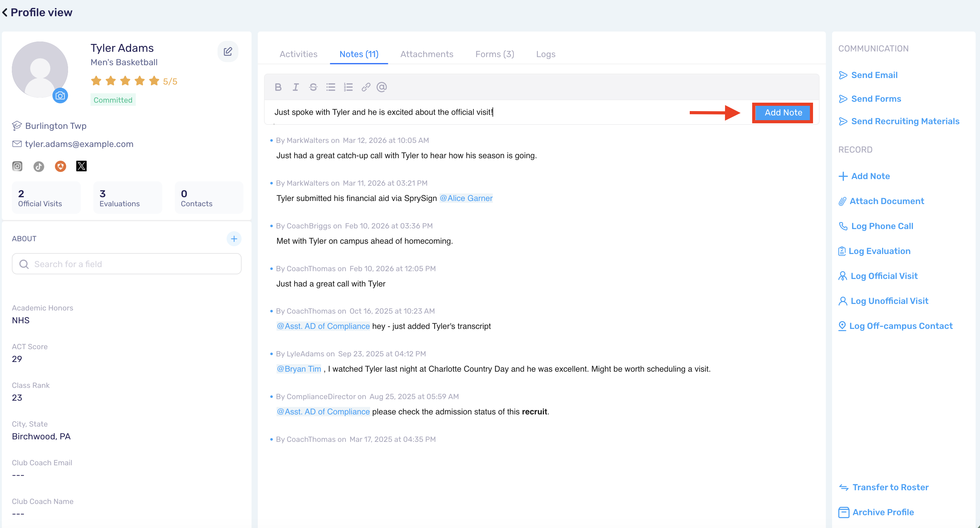
Task: Insert a numbered list in note
Action: (348, 87)
